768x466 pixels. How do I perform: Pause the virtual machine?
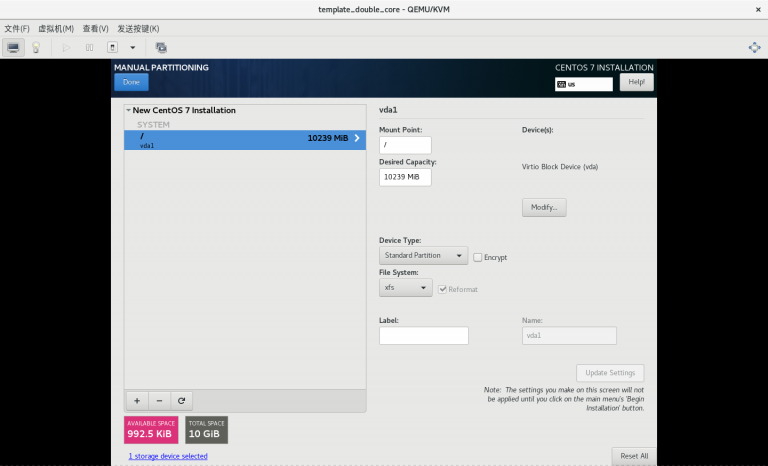pos(89,48)
